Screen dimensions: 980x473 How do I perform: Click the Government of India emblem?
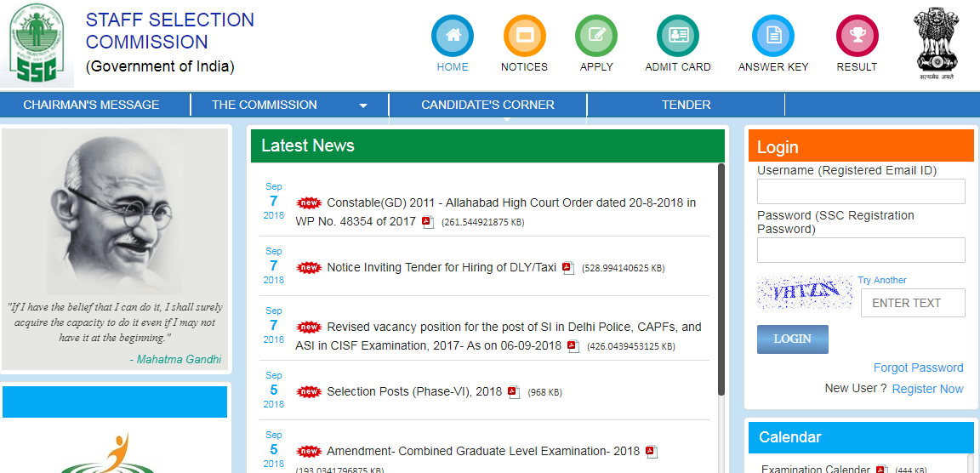pyautogui.click(x=937, y=43)
